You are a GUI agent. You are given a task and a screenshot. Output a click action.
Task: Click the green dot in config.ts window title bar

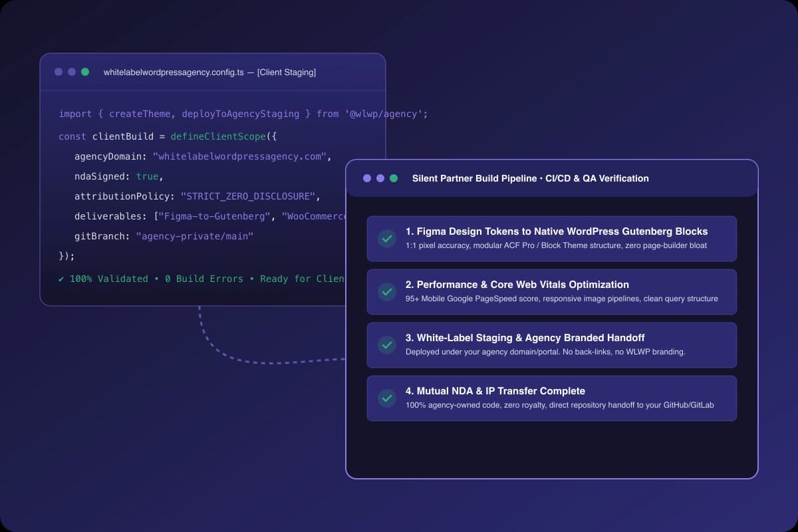pos(85,72)
